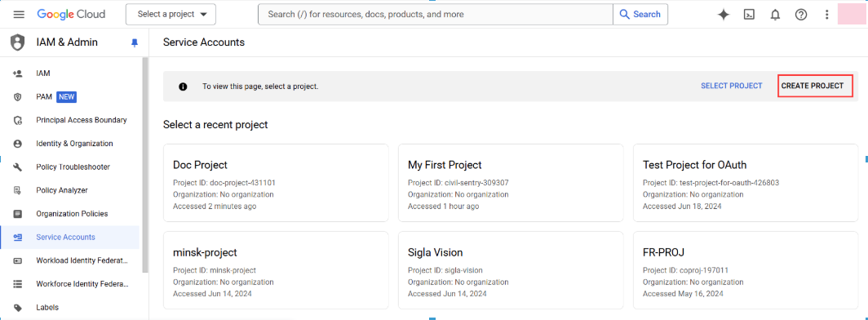The height and width of the screenshot is (320, 868).
Task: Select the FR-PROJ card
Action: (x=746, y=270)
